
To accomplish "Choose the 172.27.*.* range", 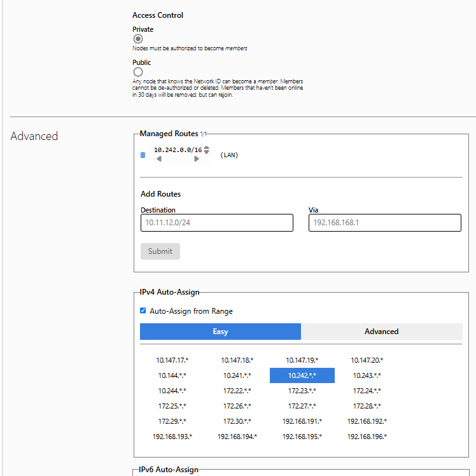I will pyautogui.click(x=302, y=406).
